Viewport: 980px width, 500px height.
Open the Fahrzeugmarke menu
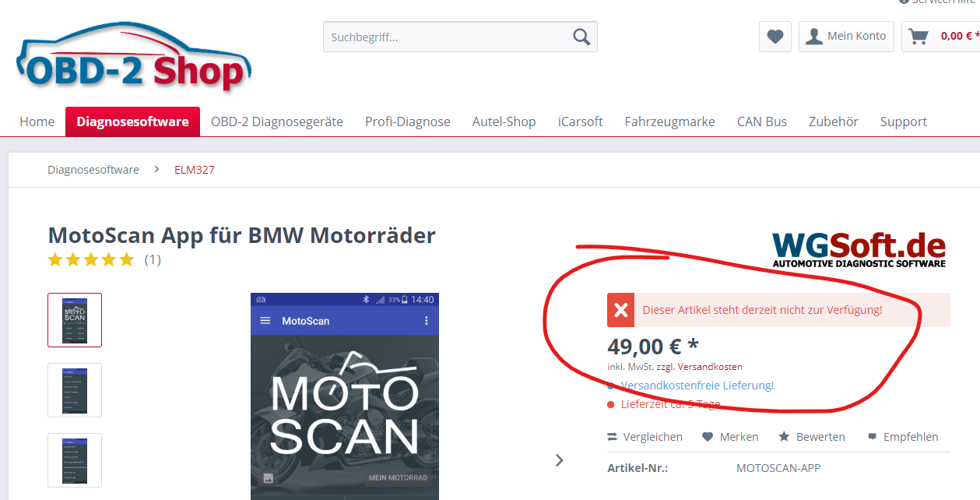[670, 121]
